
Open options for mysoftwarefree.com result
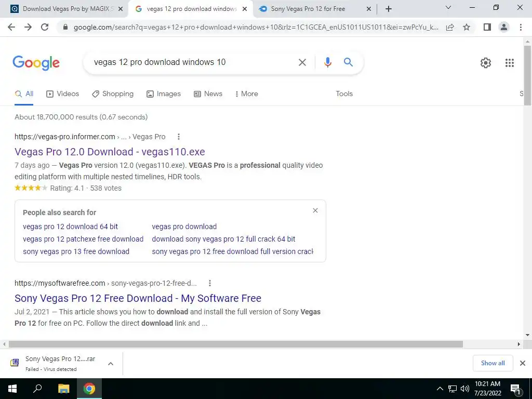coord(210,283)
